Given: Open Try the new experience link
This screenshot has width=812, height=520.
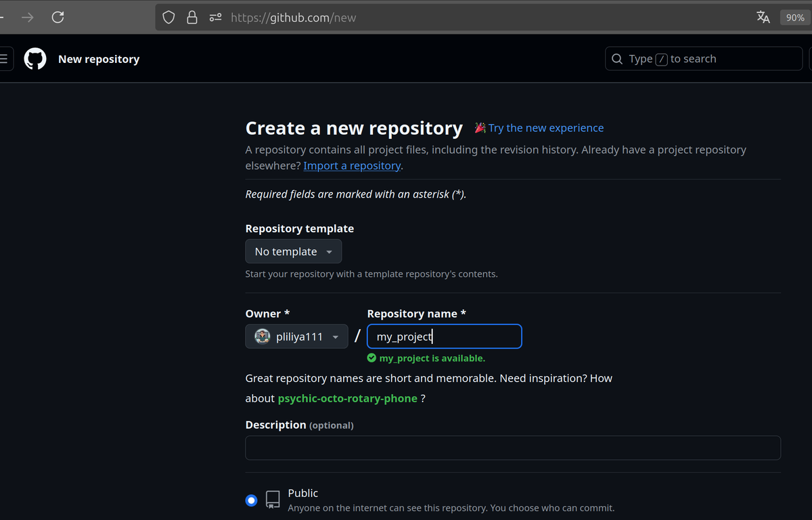Looking at the screenshot, I should click(546, 128).
